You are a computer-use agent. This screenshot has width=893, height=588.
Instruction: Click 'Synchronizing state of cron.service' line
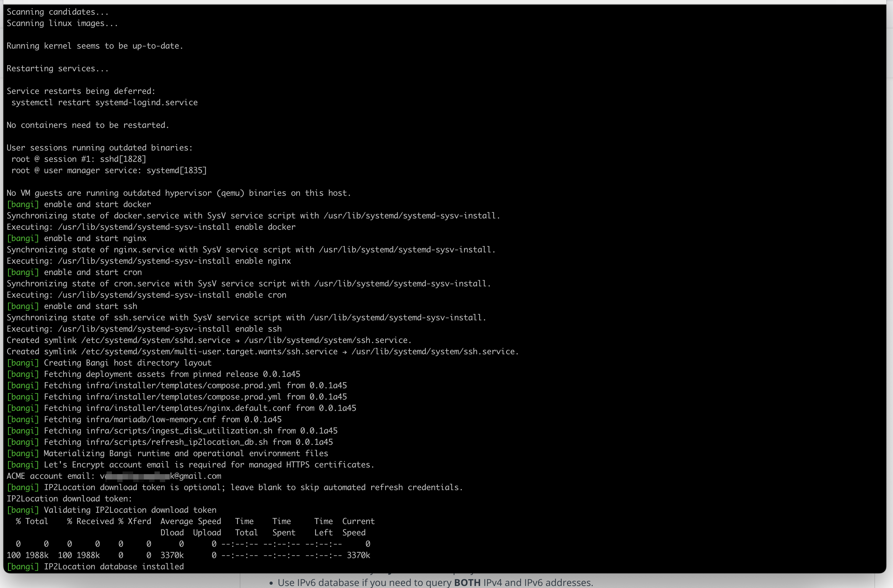click(249, 284)
